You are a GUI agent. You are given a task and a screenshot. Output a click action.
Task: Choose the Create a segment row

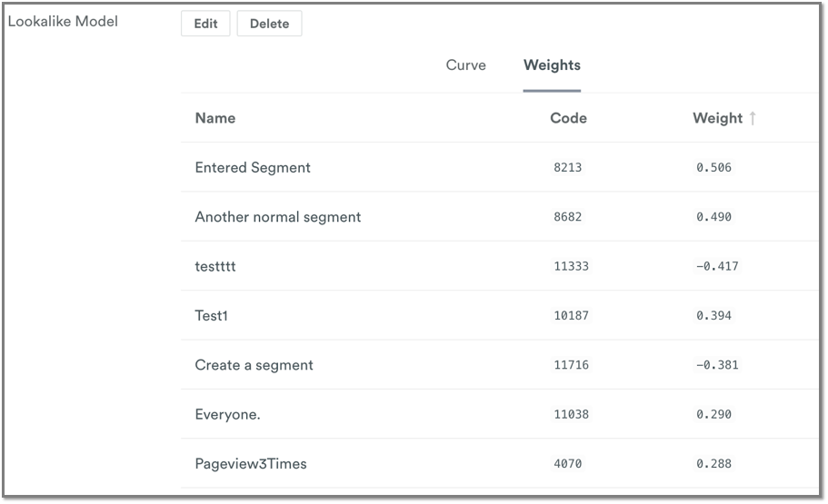click(499, 365)
